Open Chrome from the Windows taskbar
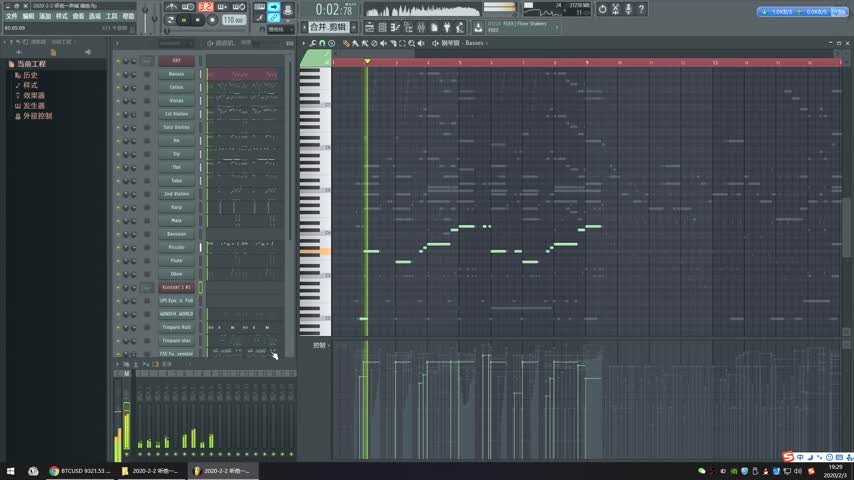 point(54,470)
